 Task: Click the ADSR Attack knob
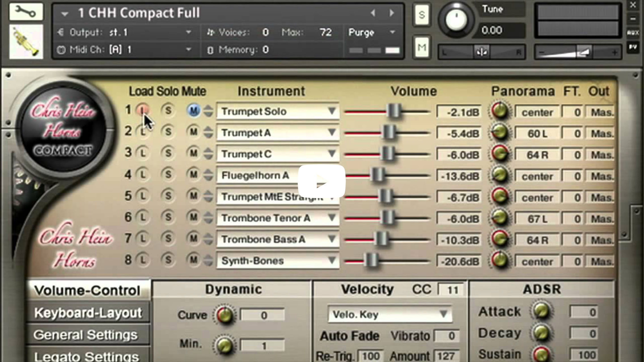(541, 311)
